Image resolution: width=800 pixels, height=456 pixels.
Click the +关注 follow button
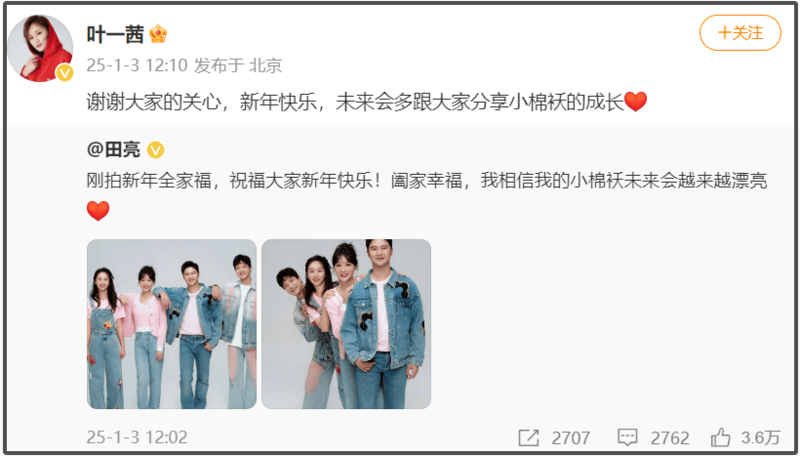740,33
